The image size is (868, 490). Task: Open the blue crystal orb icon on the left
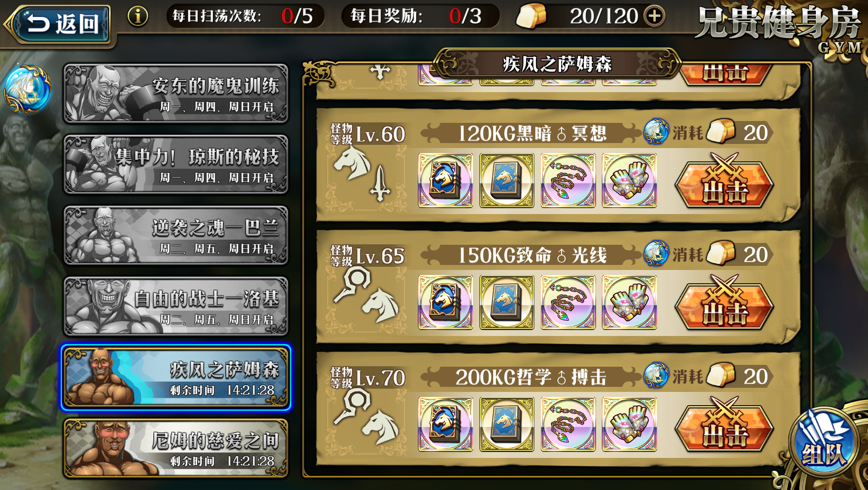click(x=28, y=89)
